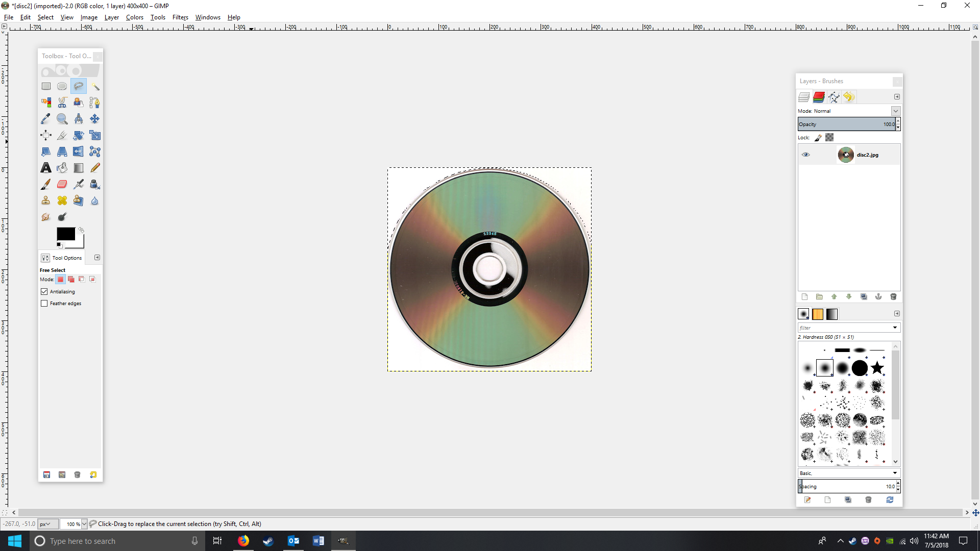Select the Move tool
Viewport: 980px width, 551px height.
click(95, 119)
